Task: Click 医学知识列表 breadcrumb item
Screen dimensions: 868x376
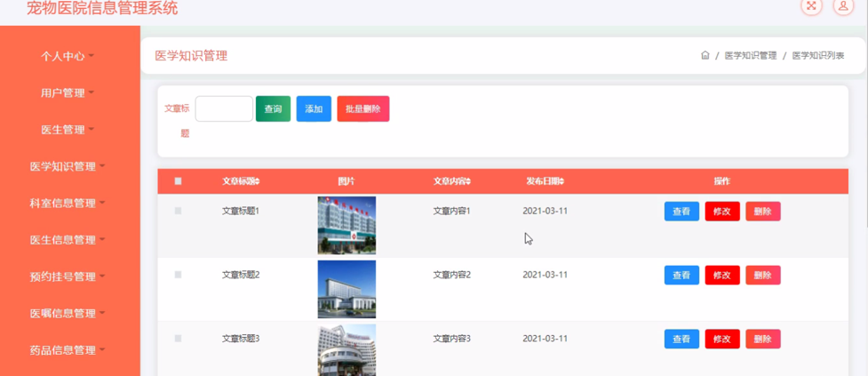Action: tap(818, 55)
